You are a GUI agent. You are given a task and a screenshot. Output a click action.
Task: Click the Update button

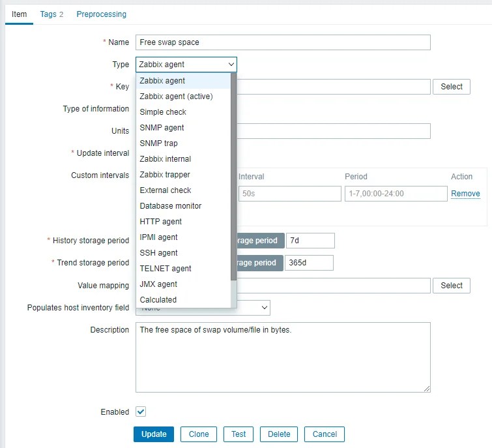[154, 434]
